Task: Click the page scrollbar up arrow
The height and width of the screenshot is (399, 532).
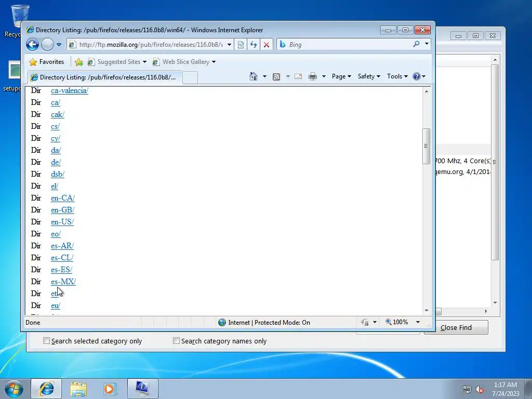Action: pos(427,91)
